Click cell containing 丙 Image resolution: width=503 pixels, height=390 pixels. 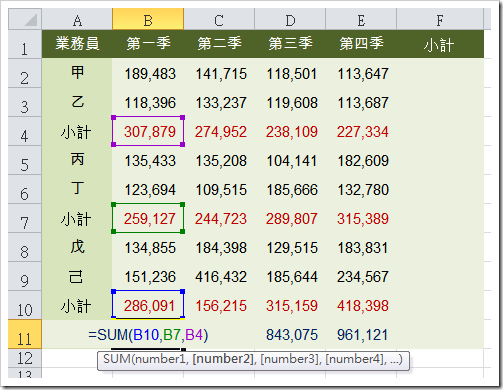click(77, 160)
